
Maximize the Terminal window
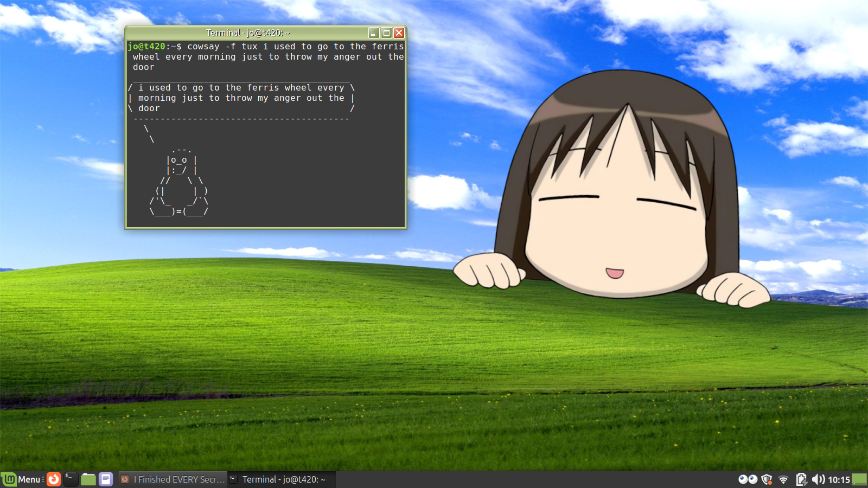click(x=386, y=33)
